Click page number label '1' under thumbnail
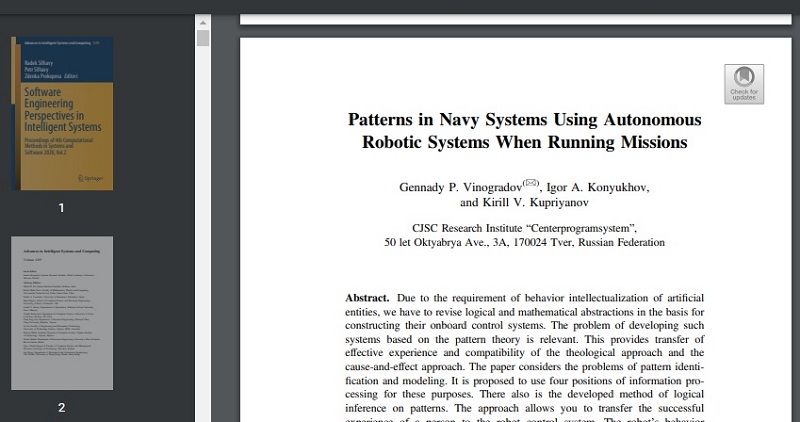Image resolution: width=800 pixels, height=422 pixels. coord(62,208)
